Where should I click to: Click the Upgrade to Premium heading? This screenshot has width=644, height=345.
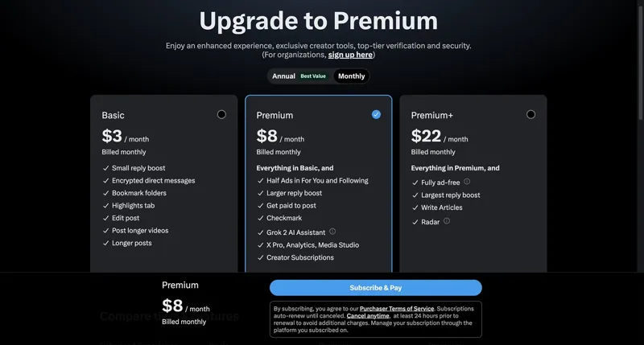point(319,21)
